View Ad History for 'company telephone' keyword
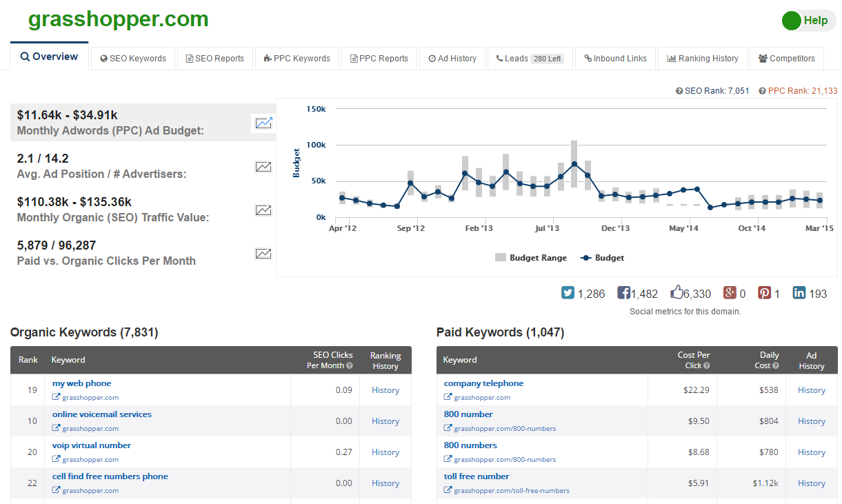Screen dimensions: 842x504 click(811, 390)
